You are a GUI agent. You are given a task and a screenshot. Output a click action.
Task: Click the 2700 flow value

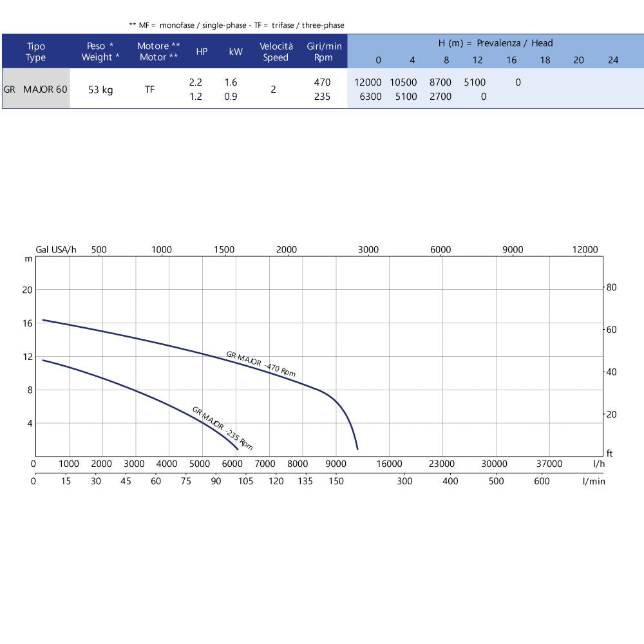coord(440,97)
